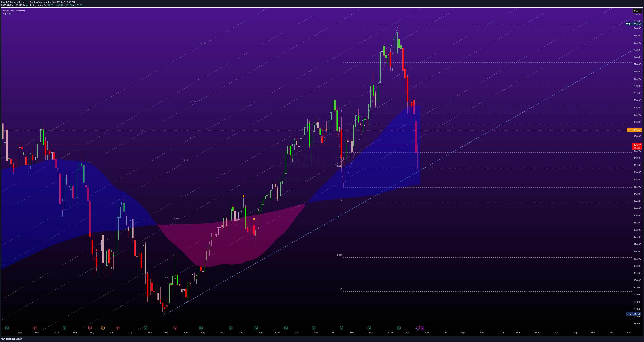Click the C:175.26 close value

click(x=78, y=5)
